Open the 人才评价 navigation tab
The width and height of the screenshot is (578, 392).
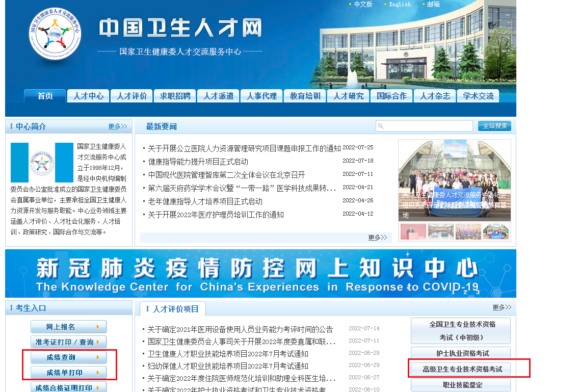pyautogui.click(x=132, y=96)
